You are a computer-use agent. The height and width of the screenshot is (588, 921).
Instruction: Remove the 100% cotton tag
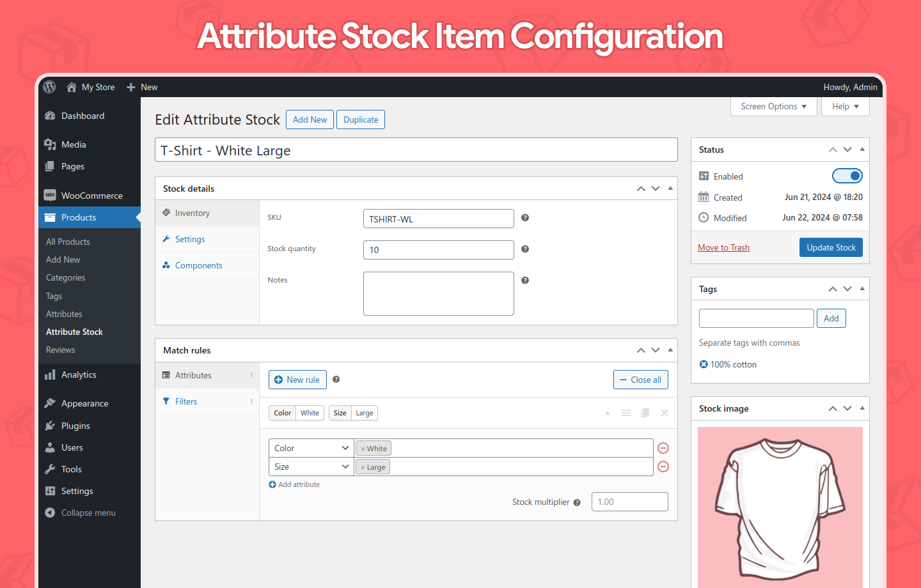[x=704, y=364]
